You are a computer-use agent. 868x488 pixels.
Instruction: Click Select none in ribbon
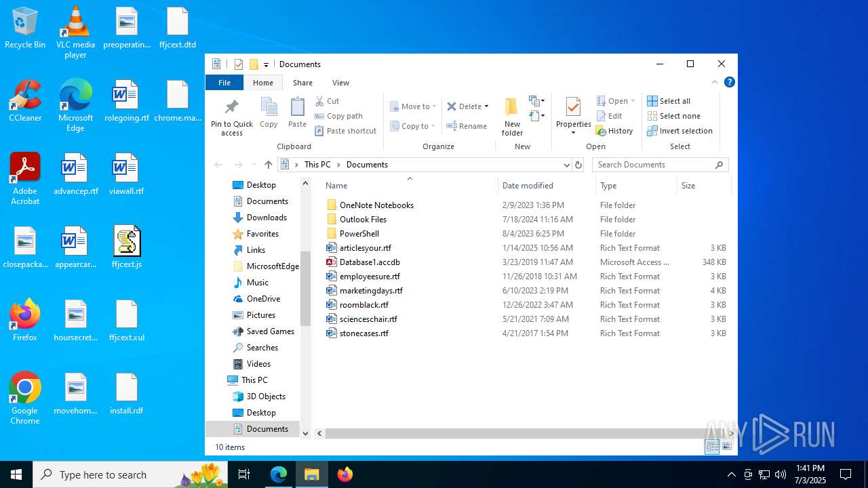[x=673, y=116]
